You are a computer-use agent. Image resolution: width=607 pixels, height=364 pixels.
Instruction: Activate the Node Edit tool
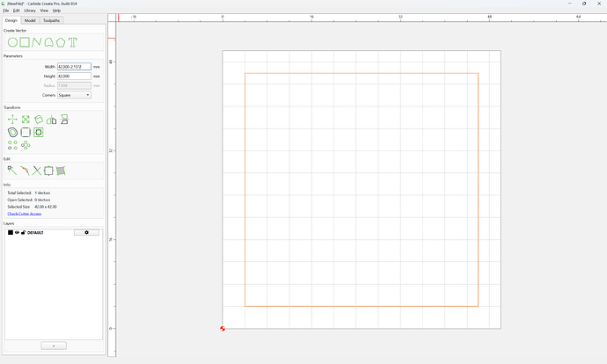[12, 171]
